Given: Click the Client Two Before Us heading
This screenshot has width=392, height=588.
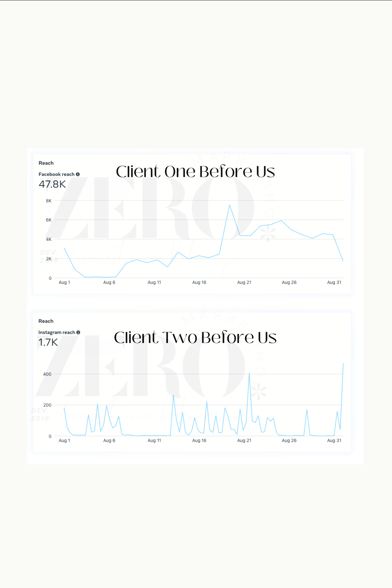Looking at the screenshot, I should coord(195,338).
